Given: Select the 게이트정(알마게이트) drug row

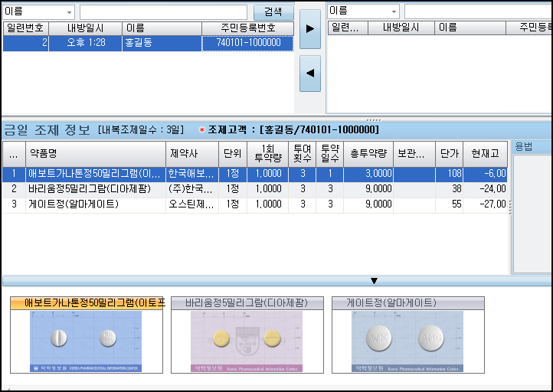Looking at the screenshot, I should (95, 204).
